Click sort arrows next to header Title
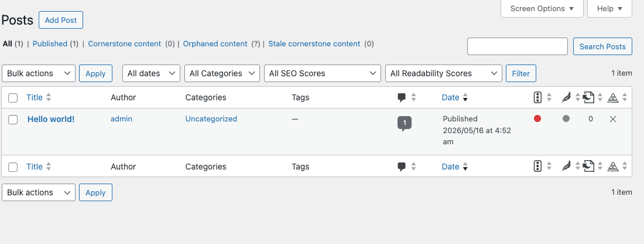644x244 pixels. click(x=49, y=97)
